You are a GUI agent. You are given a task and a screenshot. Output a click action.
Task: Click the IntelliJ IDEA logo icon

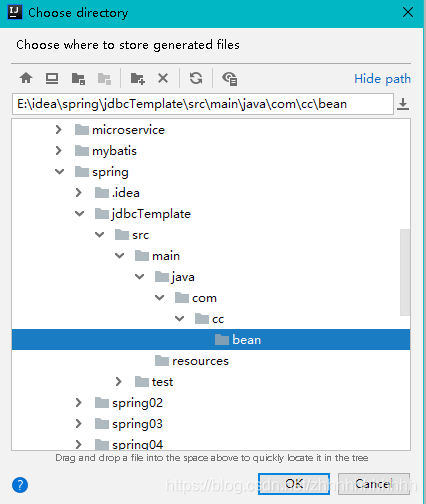click(x=15, y=12)
